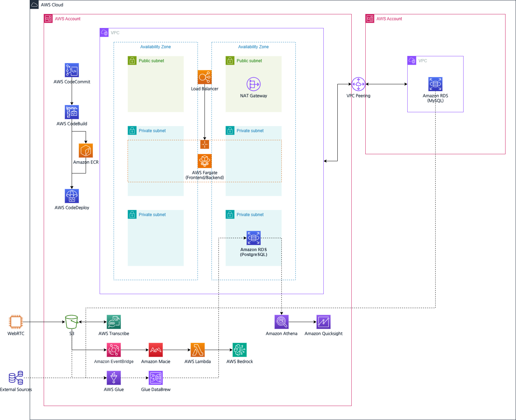Image resolution: width=516 pixels, height=420 pixels.
Task: Click the "VPC Peering" label
Action: coord(358,96)
